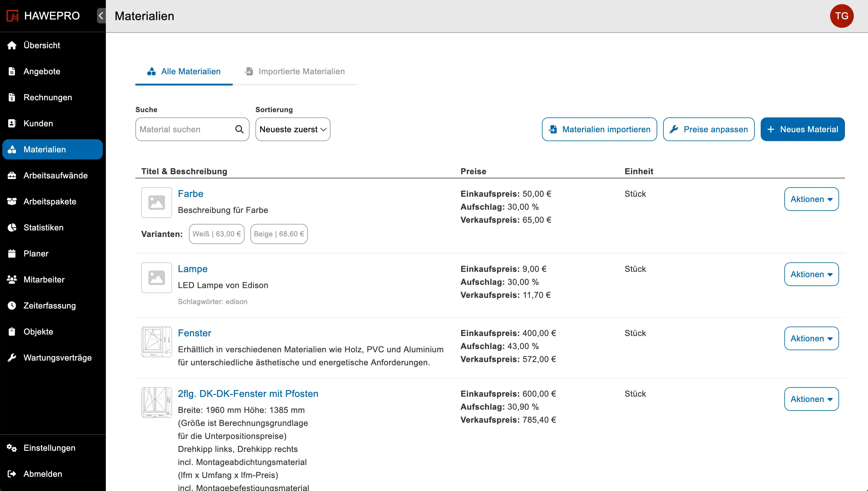Click the Abmelden logout icon
This screenshot has height=491, width=868.
12,474
